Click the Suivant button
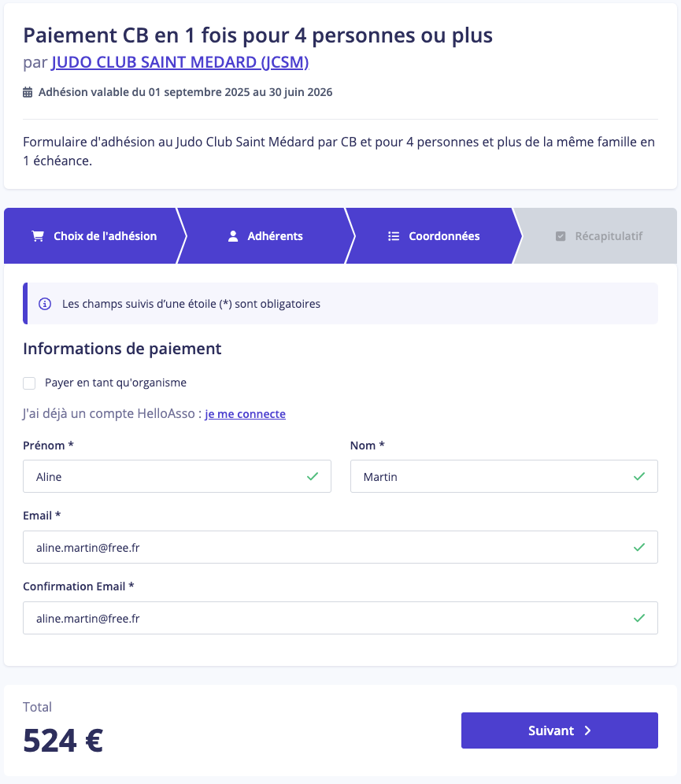The width and height of the screenshot is (681, 784). point(560,730)
